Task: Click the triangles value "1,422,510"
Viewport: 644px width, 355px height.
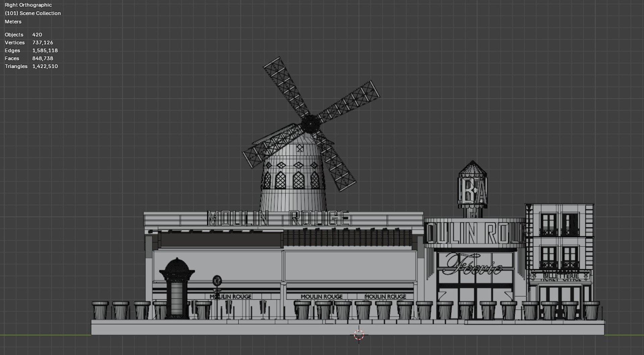Action: pyautogui.click(x=45, y=66)
